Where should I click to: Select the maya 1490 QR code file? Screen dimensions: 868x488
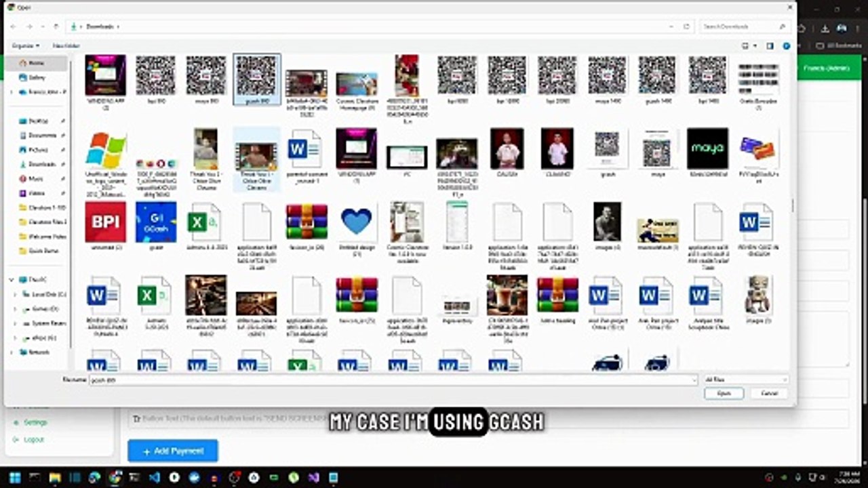point(607,79)
